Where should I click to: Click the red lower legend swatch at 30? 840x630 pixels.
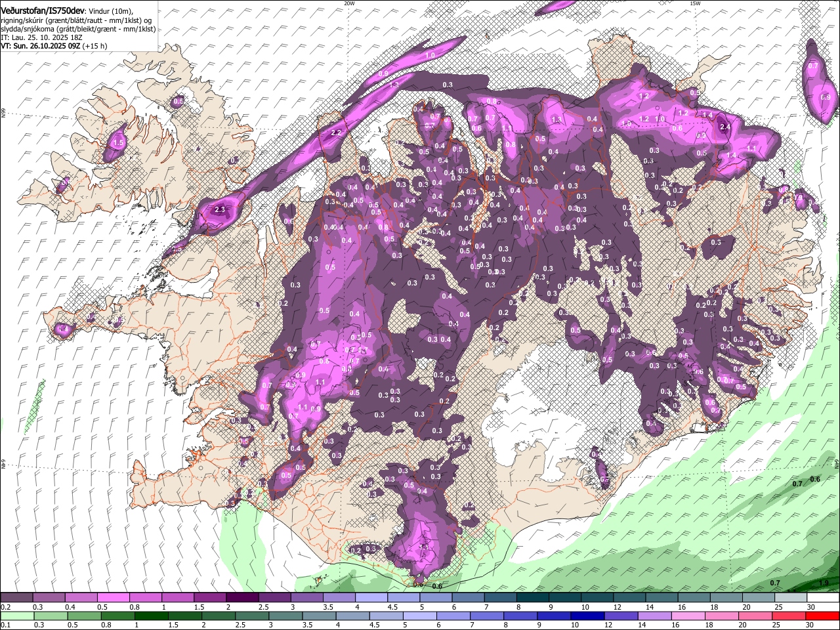point(823,616)
